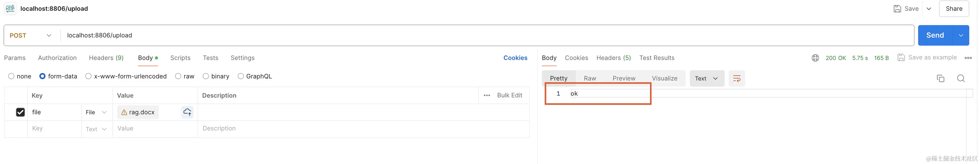The width and height of the screenshot is (980, 164).
Task: Click the HTTP request type icon
Action: click(10, 8)
